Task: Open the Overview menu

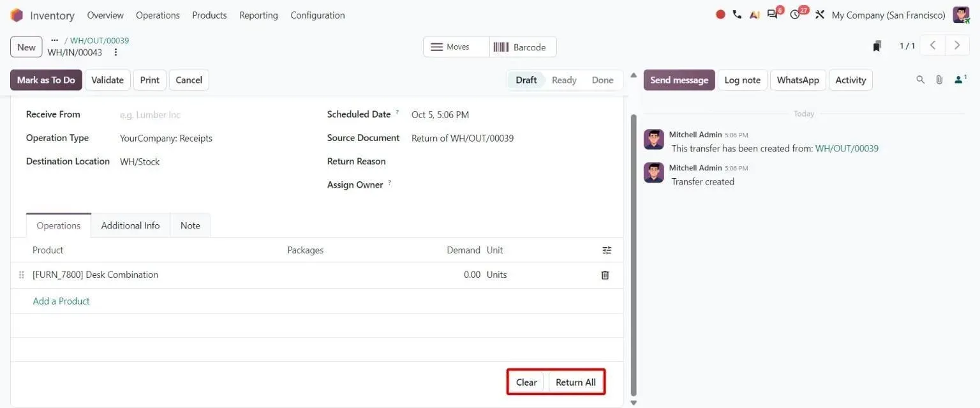Action: [105, 15]
